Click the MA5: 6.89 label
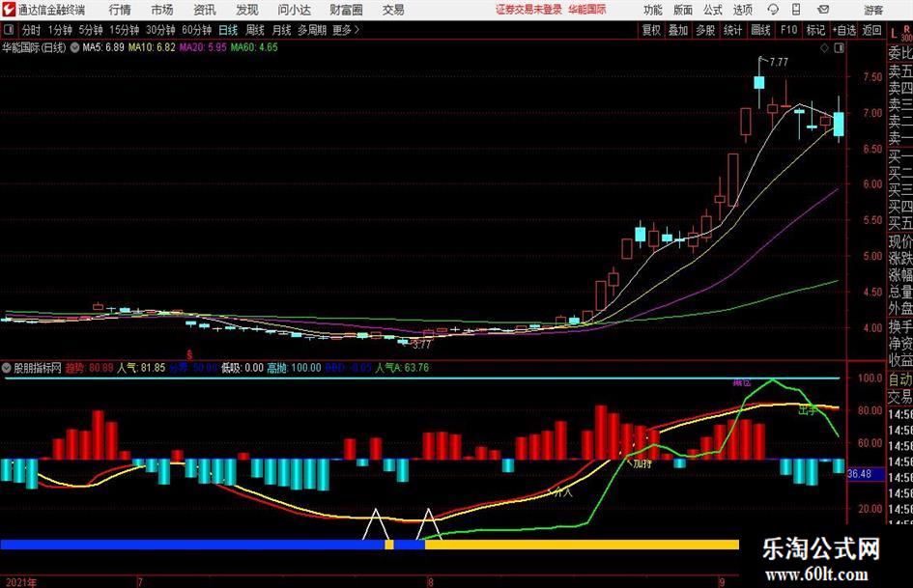Screen dimensions: 913x588 point(103,47)
